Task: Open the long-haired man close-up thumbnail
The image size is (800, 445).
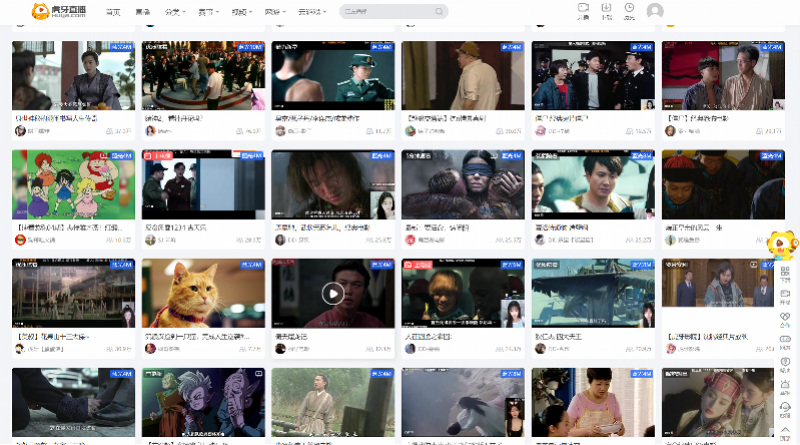Action: [x=333, y=184]
